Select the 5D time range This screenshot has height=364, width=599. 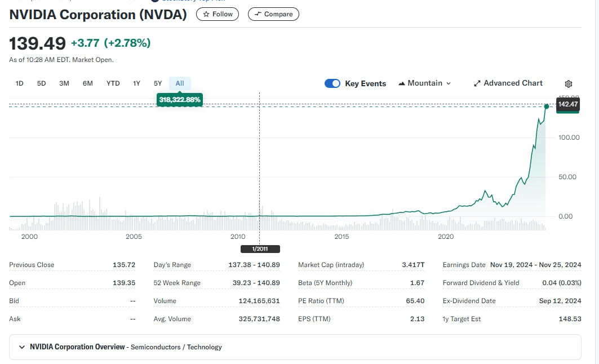tap(41, 83)
